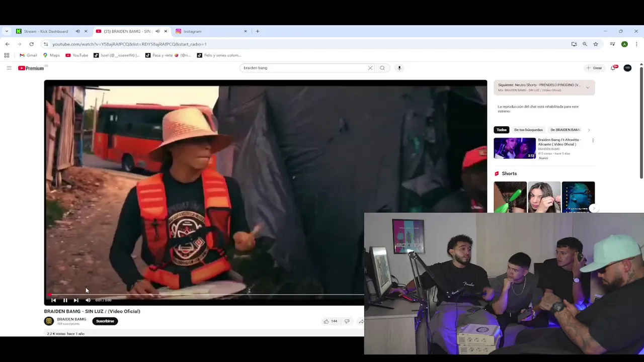Select the De tus búsquedas chip
This screenshot has width=644, height=362.
click(x=528, y=130)
